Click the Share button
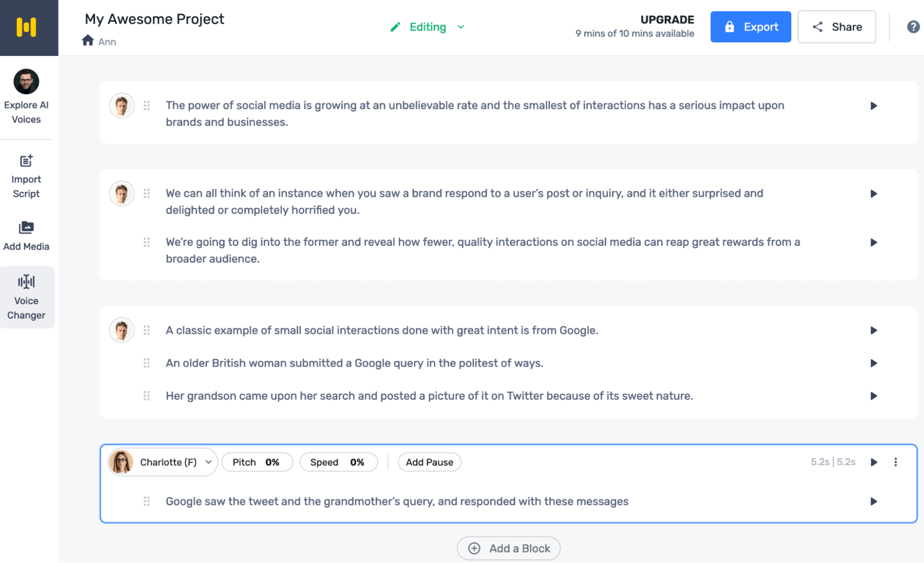The height and width of the screenshot is (563, 924). click(837, 27)
